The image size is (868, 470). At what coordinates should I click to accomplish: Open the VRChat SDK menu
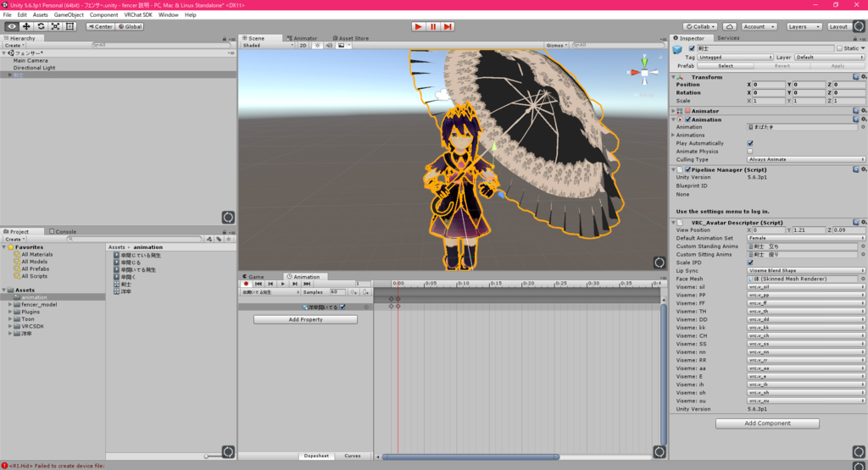point(138,15)
